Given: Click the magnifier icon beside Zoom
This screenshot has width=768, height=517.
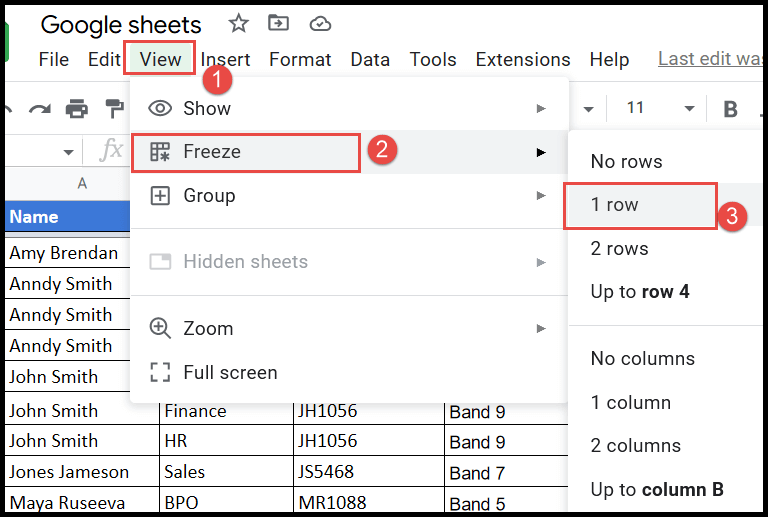Looking at the screenshot, I should tap(160, 328).
